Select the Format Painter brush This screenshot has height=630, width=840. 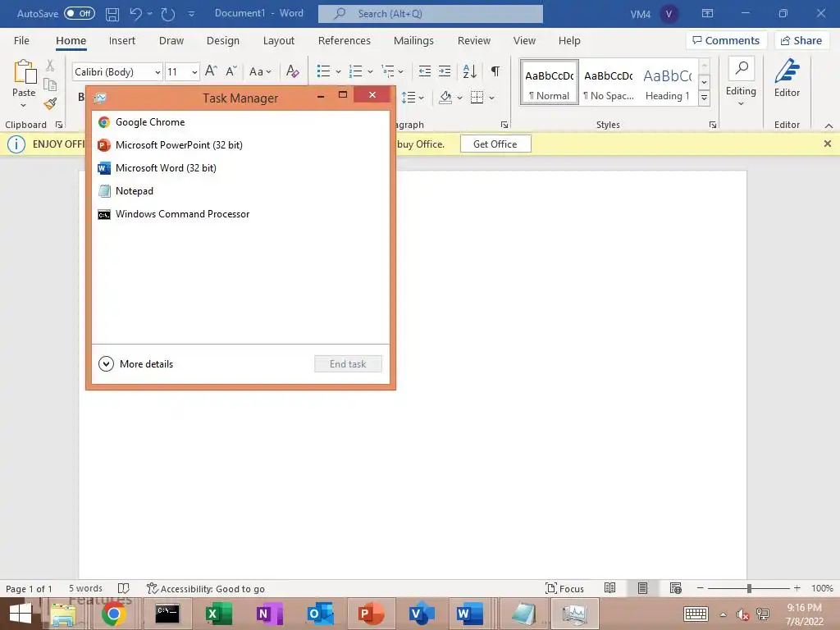[50, 103]
